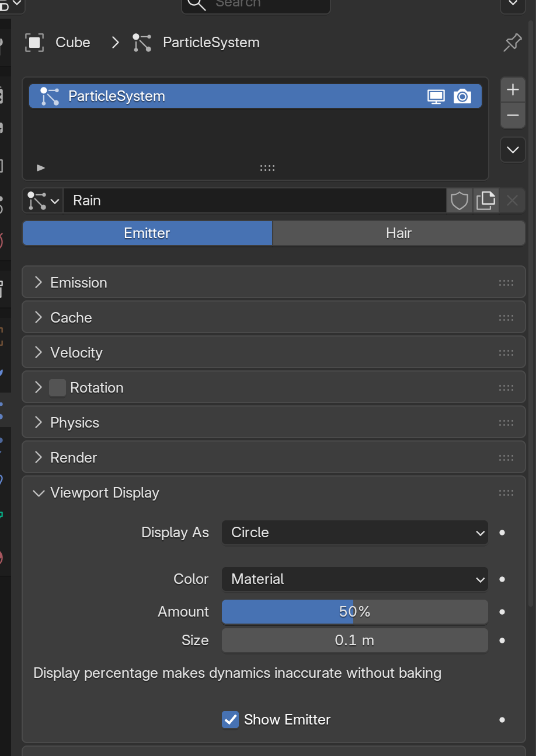Screen dimensions: 536x756
Task: Switch particle type to Emitter
Action: (147, 233)
